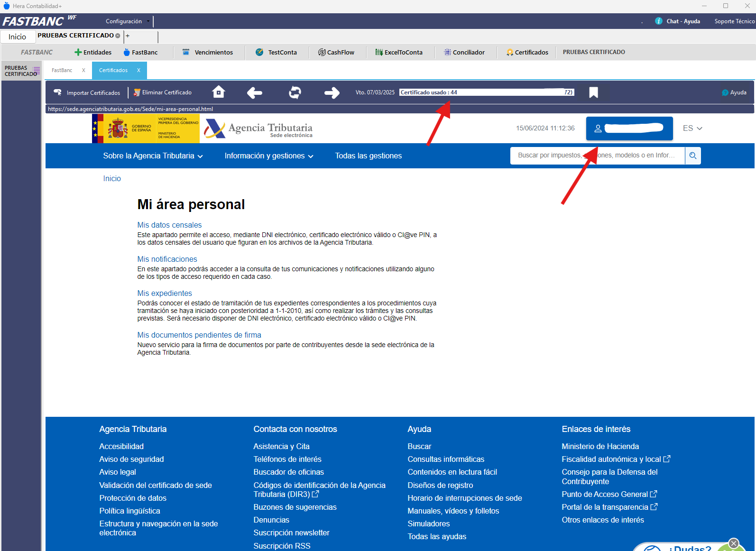
Task: Open Todas las gestiones menu item
Action: (x=369, y=156)
